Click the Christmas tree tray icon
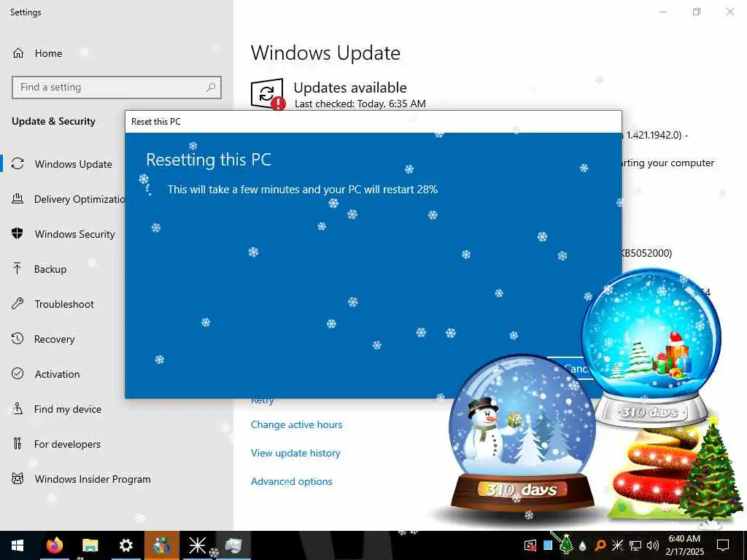This screenshot has width=747, height=560. (566, 544)
